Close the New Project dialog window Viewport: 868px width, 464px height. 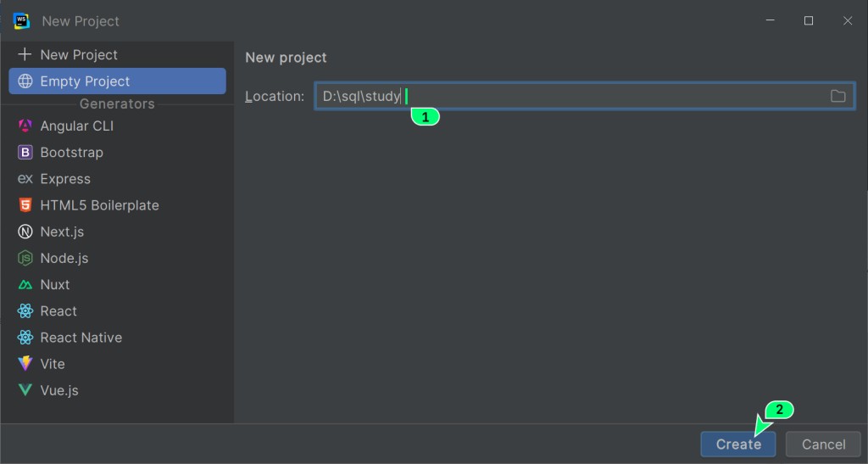pyautogui.click(x=847, y=20)
